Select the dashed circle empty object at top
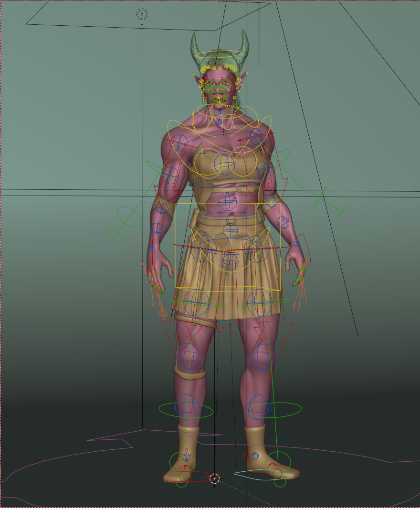 pos(142,14)
